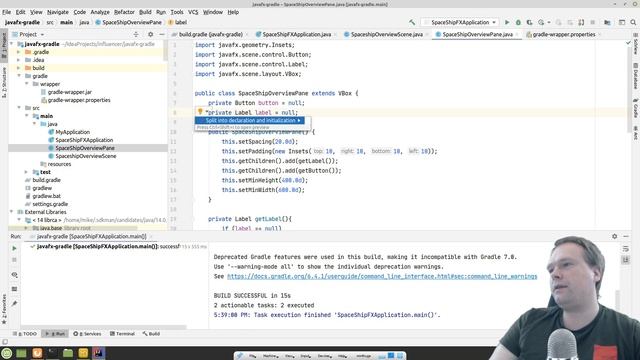Screen dimensions: 640x360
Task: Toggle Project tool window side tab
Action: tap(4, 47)
